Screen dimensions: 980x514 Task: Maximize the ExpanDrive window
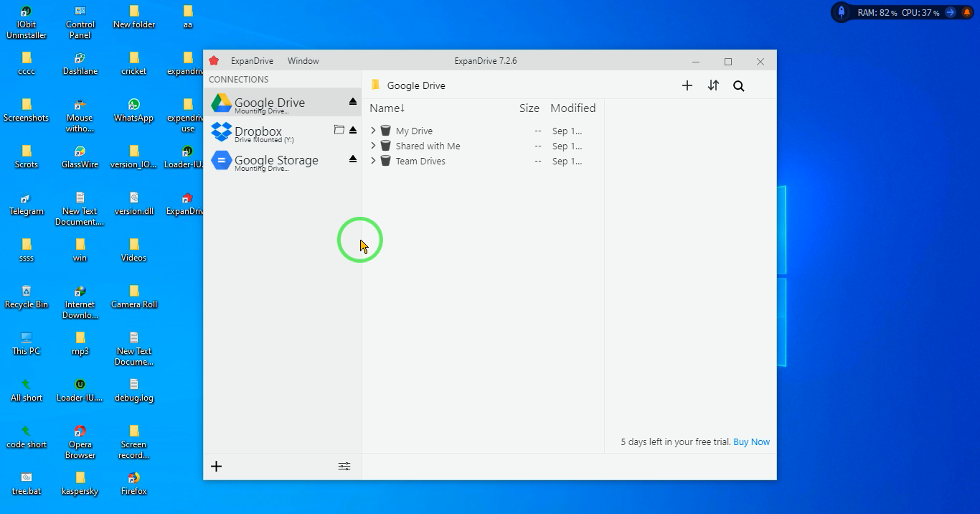728,62
